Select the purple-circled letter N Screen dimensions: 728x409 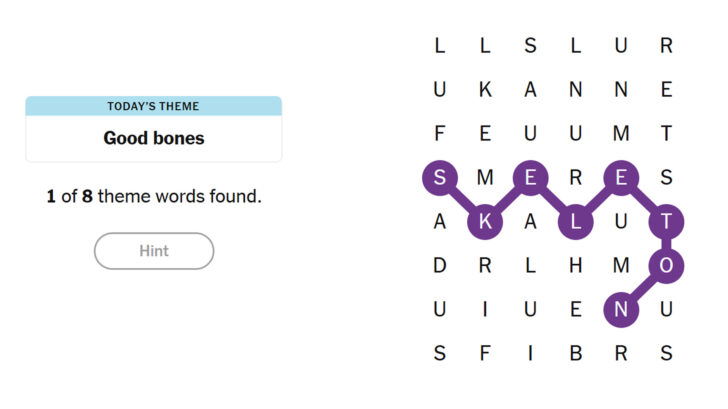click(x=621, y=310)
